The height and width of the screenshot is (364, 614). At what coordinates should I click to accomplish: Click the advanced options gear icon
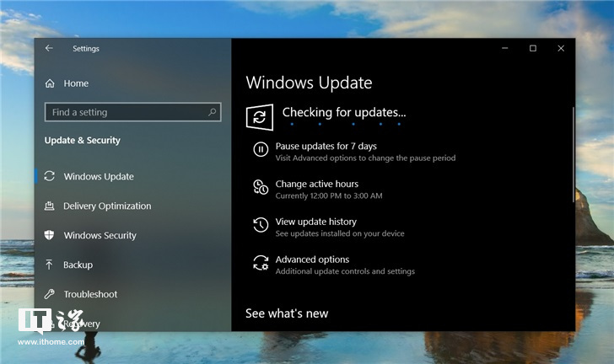(261, 263)
